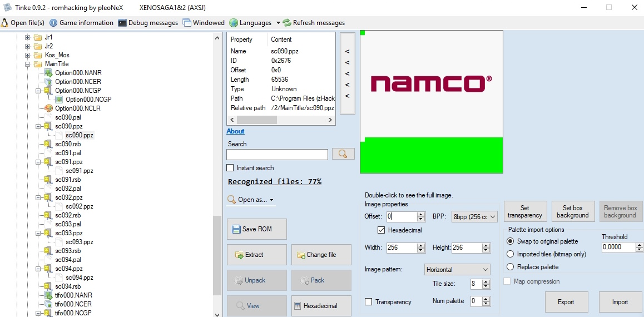Viewport: 644px width, 317px height.
Task: Open the BPP dropdown
Action: tap(474, 217)
